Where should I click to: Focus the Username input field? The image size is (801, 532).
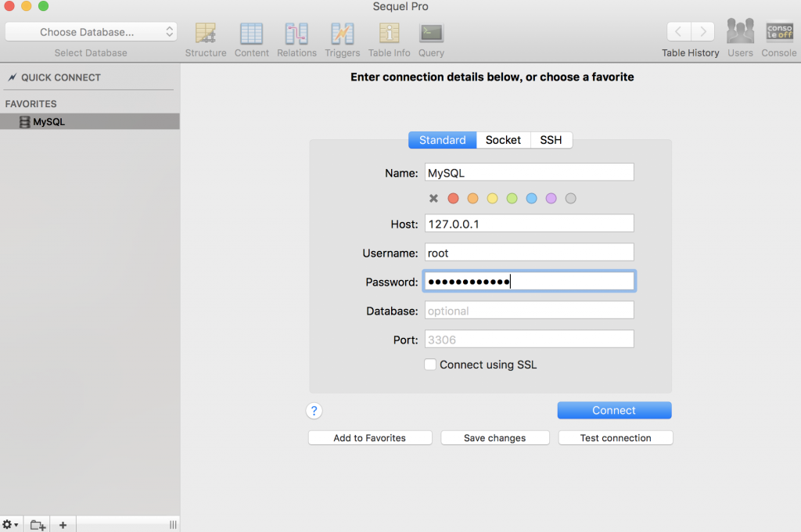pyautogui.click(x=530, y=253)
